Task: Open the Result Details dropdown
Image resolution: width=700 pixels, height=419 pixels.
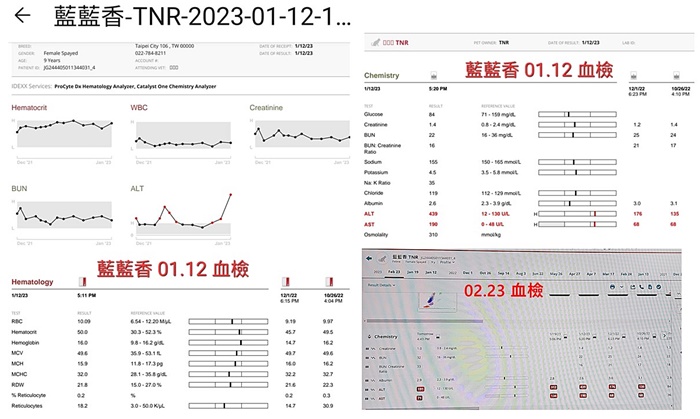Action: point(382,285)
